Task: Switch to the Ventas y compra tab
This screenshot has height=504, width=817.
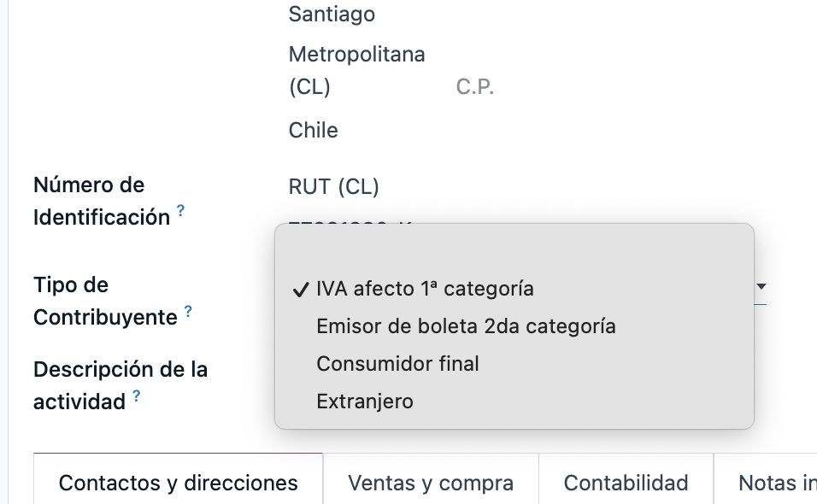Action: tap(431, 483)
